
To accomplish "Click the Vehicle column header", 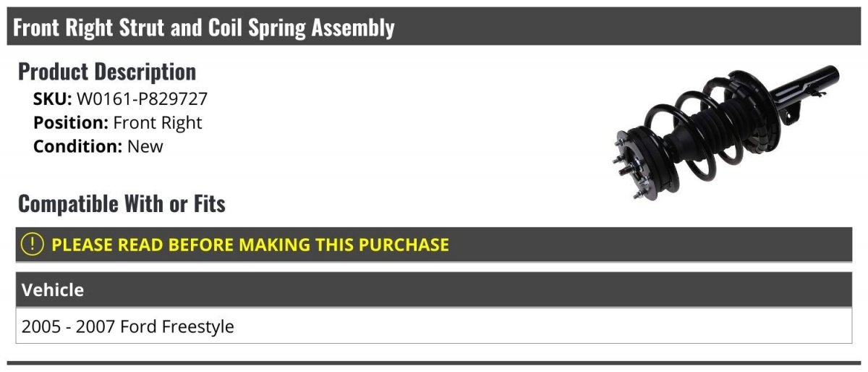I will [53, 290].
